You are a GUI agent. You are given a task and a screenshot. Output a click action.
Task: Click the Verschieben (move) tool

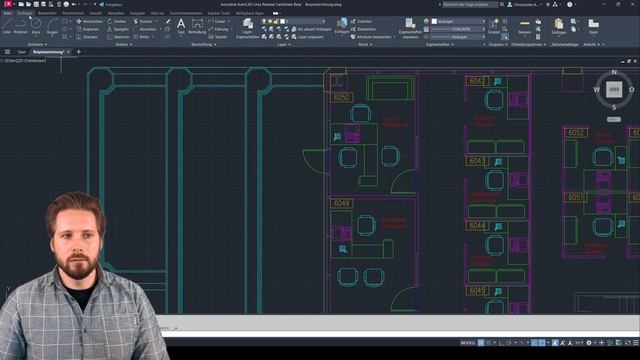pos(89,21)
